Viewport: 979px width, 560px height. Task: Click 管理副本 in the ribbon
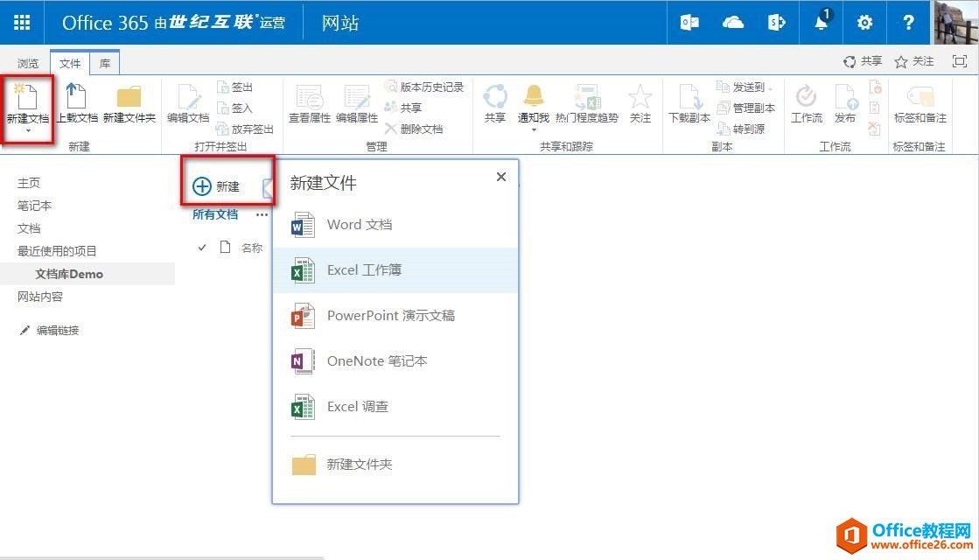click(746, 108)
